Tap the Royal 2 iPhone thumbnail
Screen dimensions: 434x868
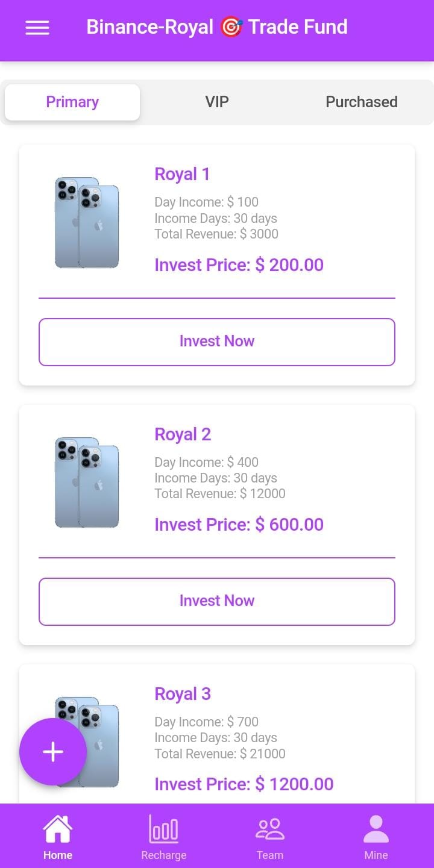pos(87,483)
